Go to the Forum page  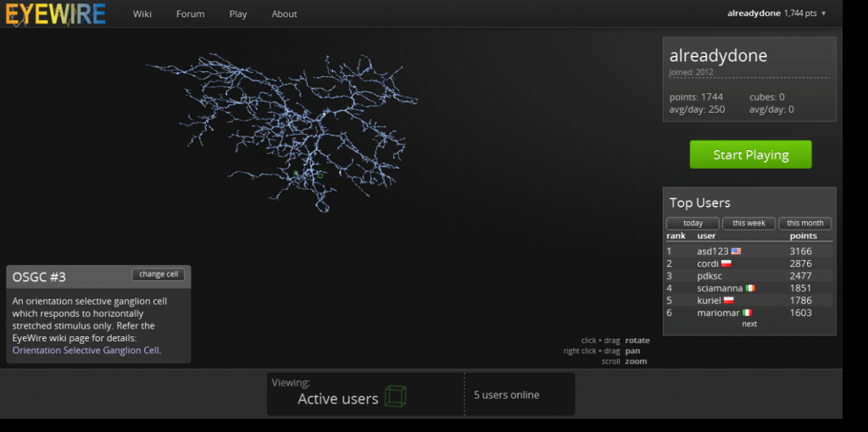(190, 14)
